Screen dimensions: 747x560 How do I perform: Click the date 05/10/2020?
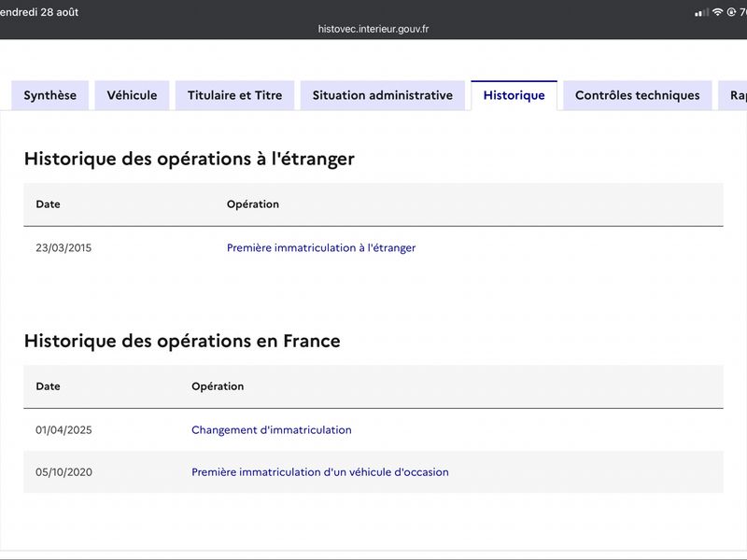tap(63, 472)
